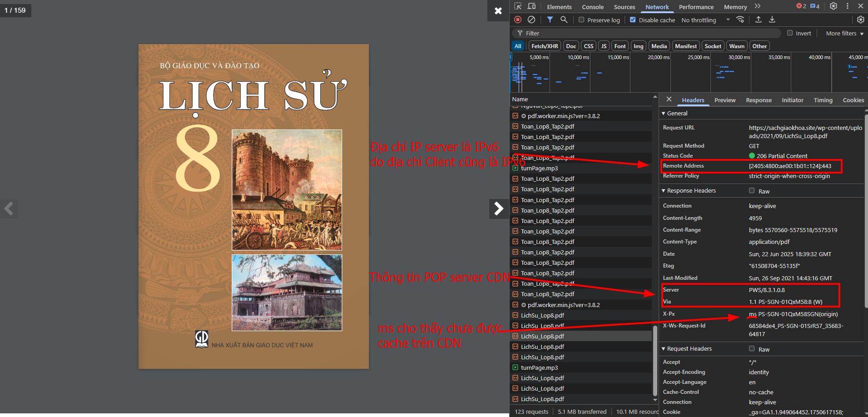Uncheck the Disable cache checkbox
The image size is (868, 417).
coord(633,20)
